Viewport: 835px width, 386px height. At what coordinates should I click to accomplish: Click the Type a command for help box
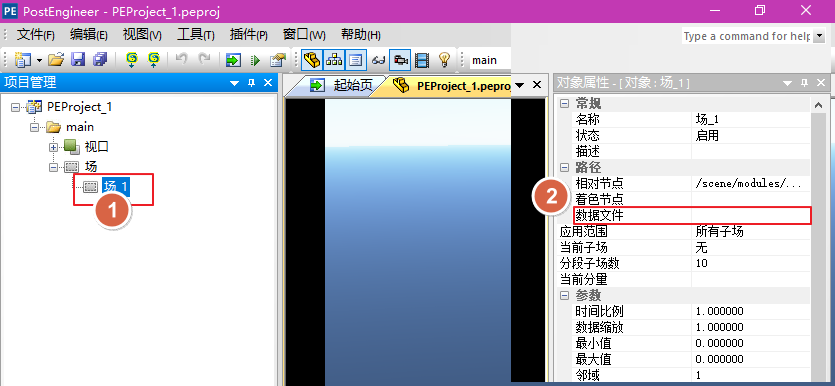(x=747, y=36)
